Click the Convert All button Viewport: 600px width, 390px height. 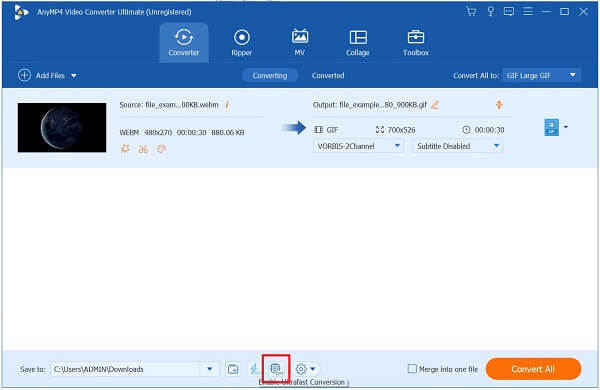click(x=533, y=369)
